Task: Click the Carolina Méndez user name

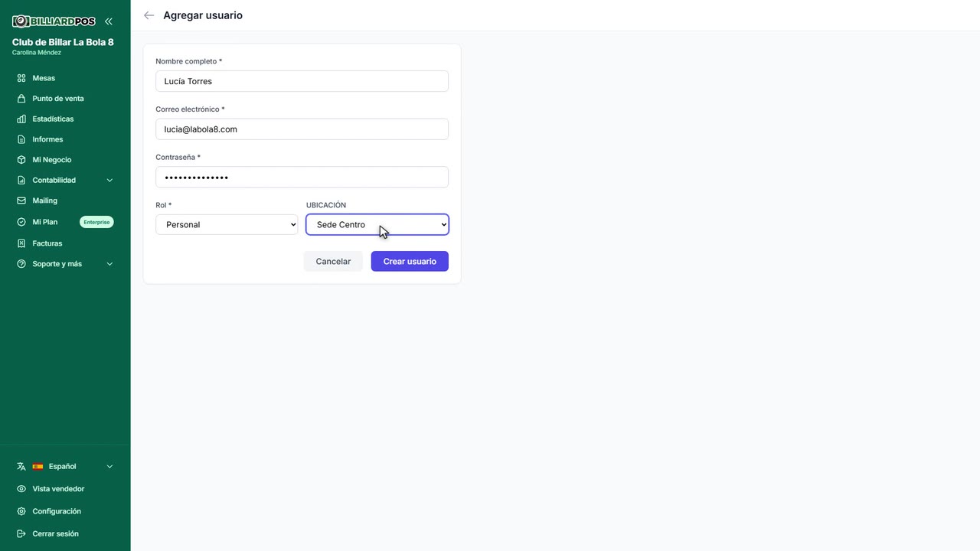Action: [37, 53]
